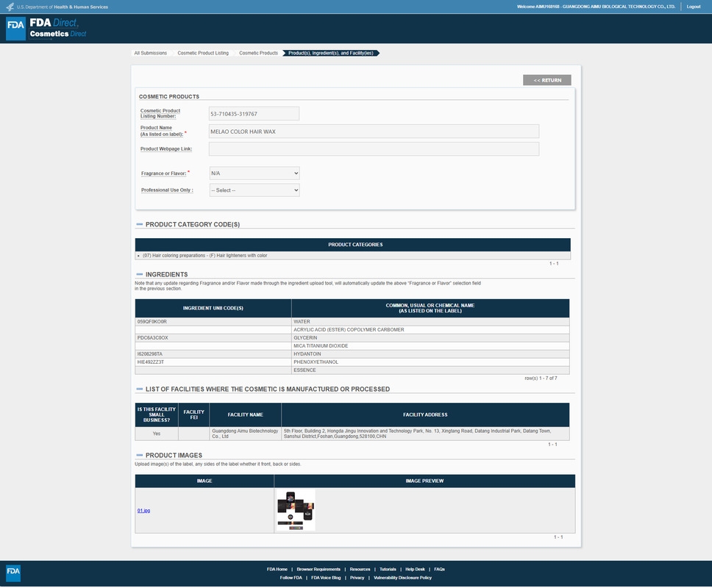Image resolution: width=712 pixels, height=588 pixels.
Task: Click the product label image preview thumbnail
Action: (296, 510)
